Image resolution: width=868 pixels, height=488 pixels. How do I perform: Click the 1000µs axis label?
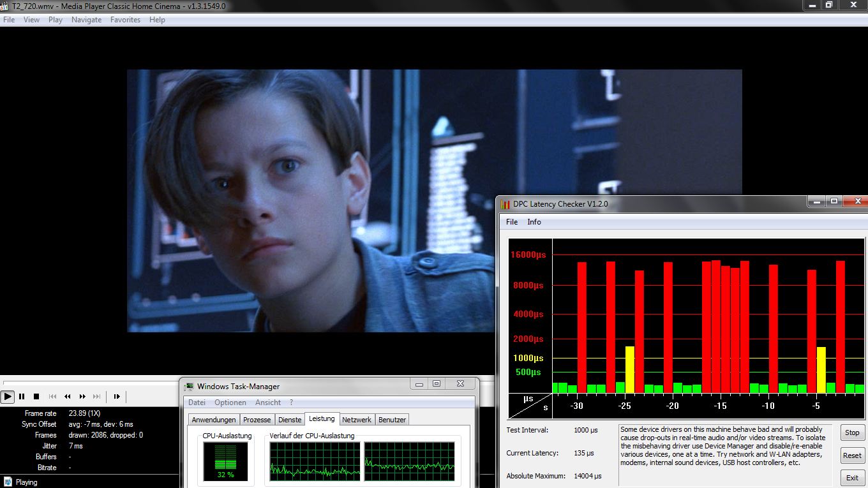click(528, 358)
